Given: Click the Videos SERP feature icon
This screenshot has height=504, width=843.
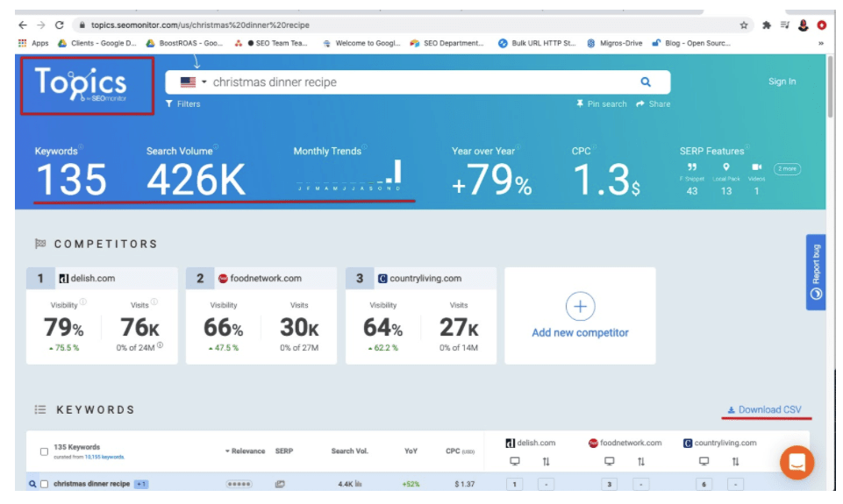Looking at the screenshot, I should pyautogui.click(x=756, y=167).
